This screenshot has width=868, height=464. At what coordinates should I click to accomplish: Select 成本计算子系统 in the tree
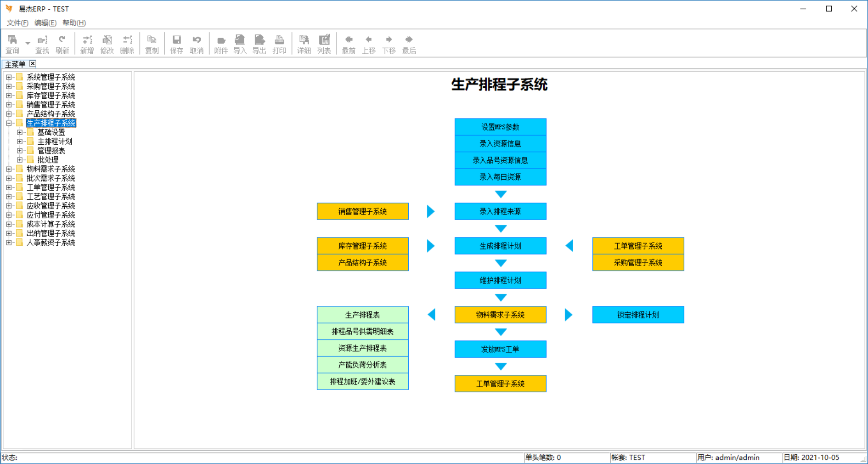coord(51,224)
